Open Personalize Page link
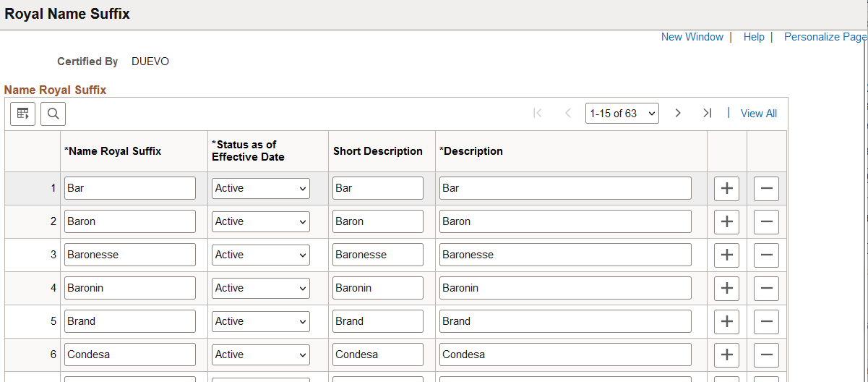The height and width of the screenshot is (382, 868). pos(825,37)
